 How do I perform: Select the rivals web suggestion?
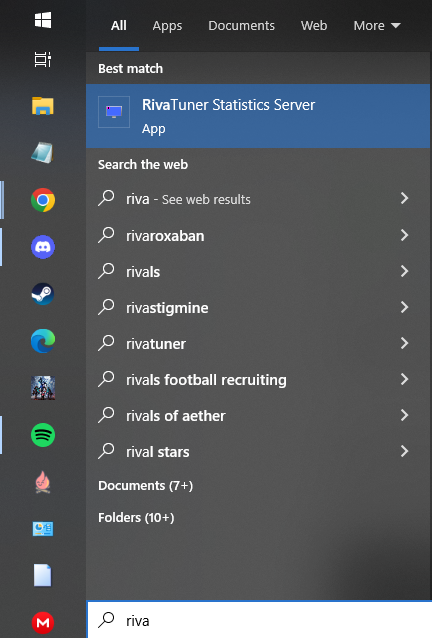point(258,271)
